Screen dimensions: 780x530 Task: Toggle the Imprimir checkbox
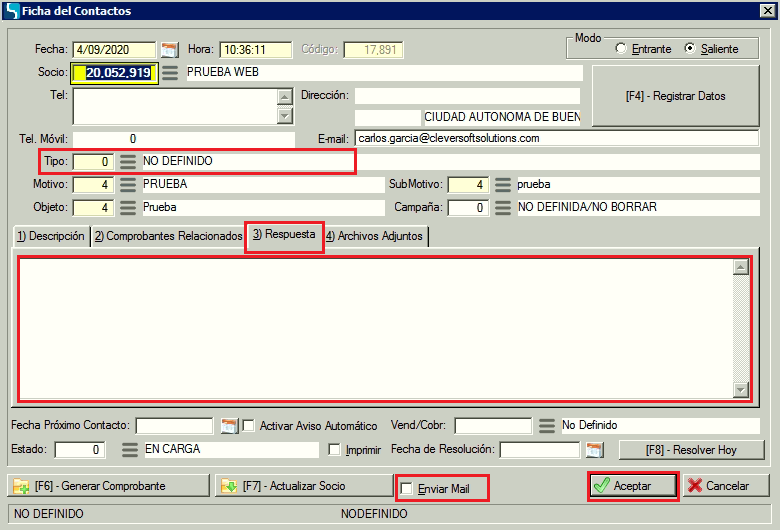pos(335,450)
